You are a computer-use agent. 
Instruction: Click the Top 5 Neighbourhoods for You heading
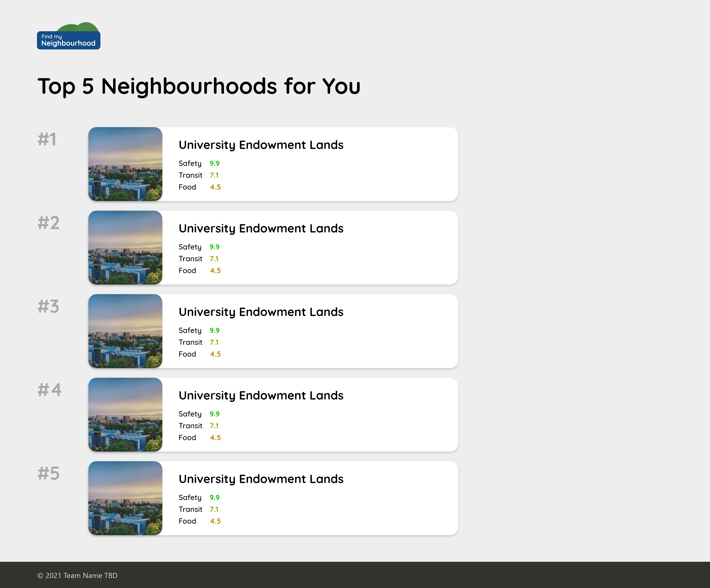point(199,86)
